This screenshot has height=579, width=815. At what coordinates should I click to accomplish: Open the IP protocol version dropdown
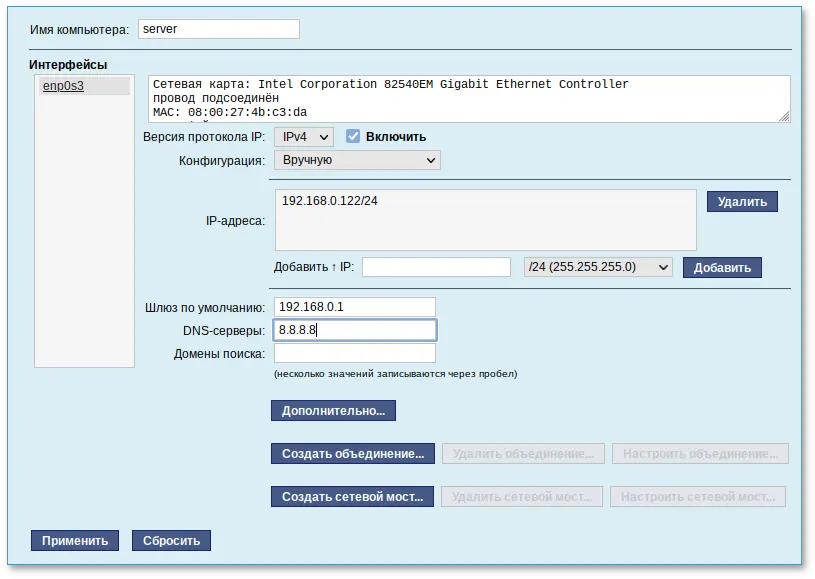coord(303,137)
